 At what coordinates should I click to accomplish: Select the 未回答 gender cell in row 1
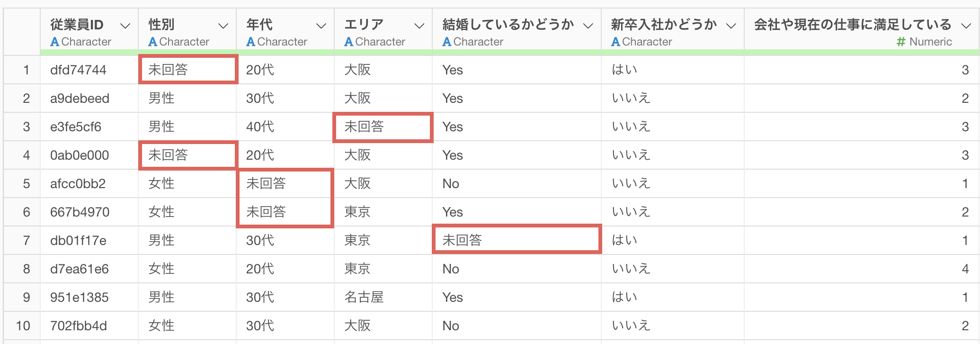coord(187,70)
